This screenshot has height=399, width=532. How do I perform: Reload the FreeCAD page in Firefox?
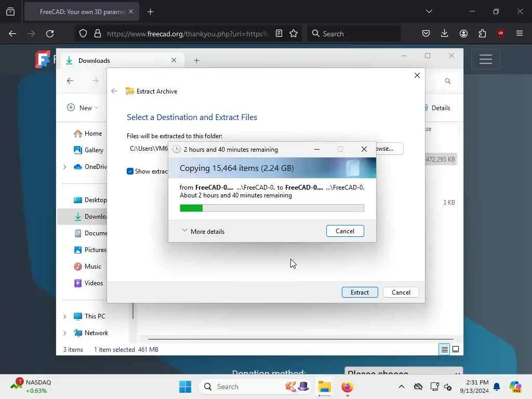[50, 34]
